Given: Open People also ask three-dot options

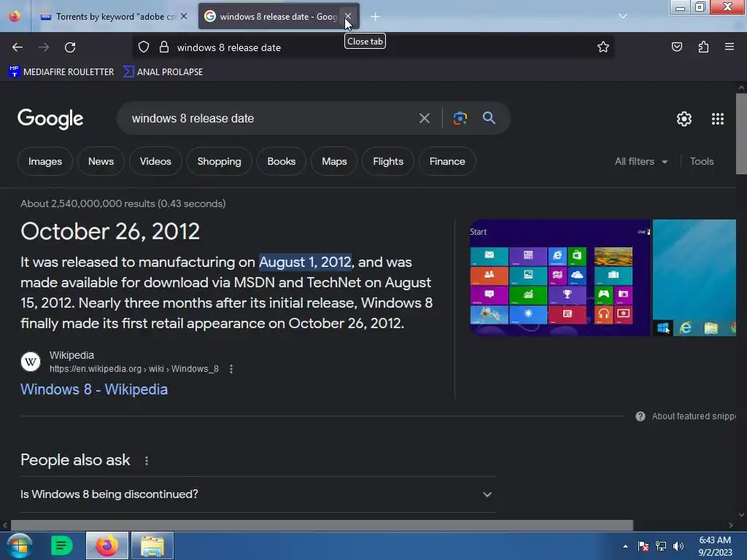Looking at the screenshot, I should [x=146, y=461].
